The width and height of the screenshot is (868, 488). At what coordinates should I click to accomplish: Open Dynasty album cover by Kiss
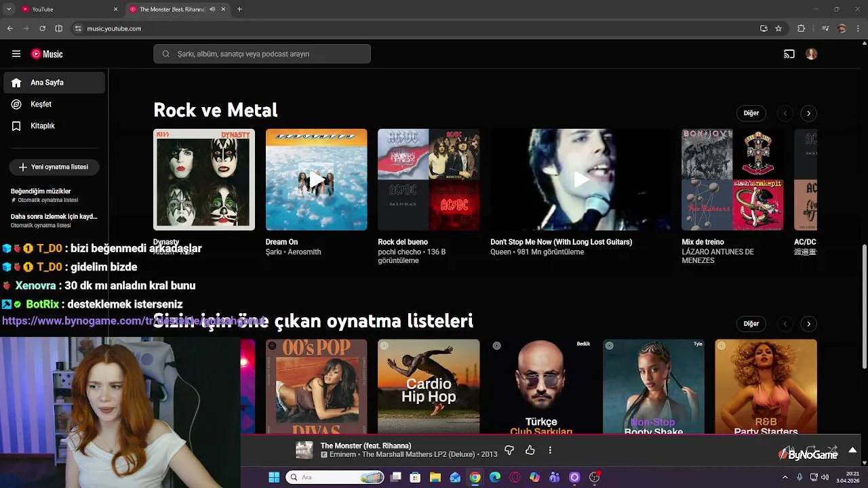click(204, 180)
